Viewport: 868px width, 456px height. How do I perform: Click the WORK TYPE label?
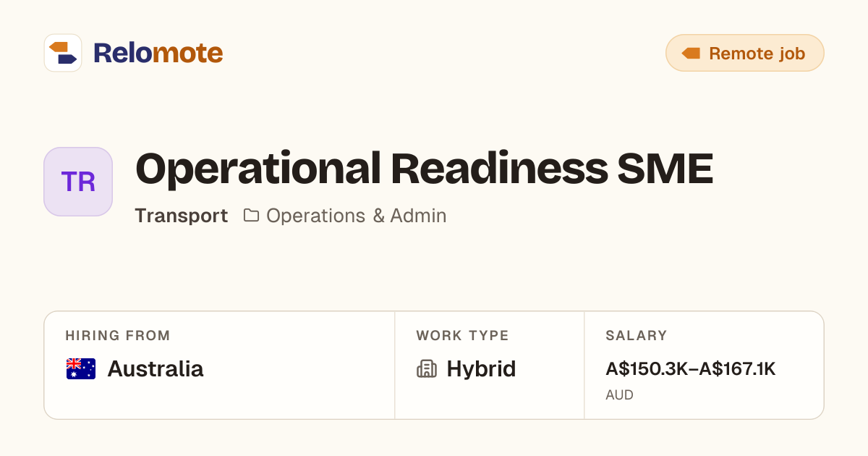(x=463, y=336)
